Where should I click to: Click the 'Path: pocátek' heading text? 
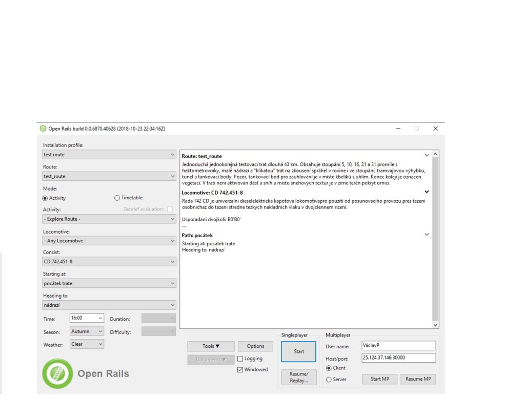click(197, 236)
